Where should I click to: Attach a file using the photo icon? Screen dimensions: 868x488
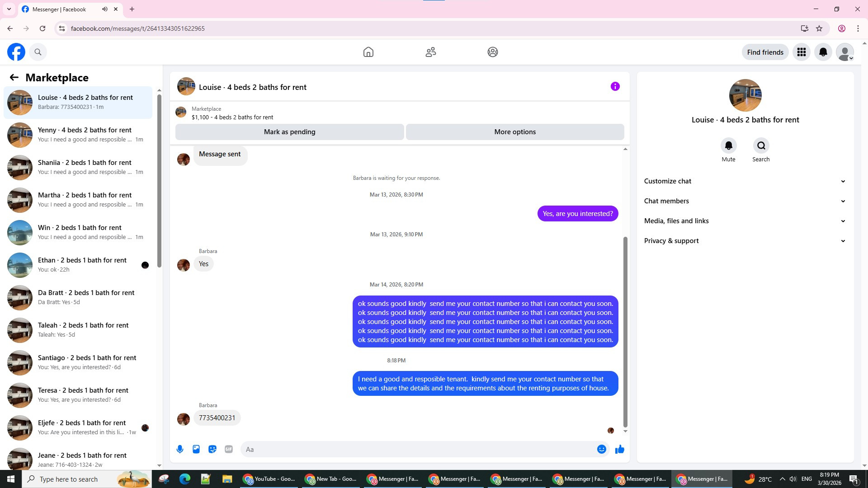point(196,449)
